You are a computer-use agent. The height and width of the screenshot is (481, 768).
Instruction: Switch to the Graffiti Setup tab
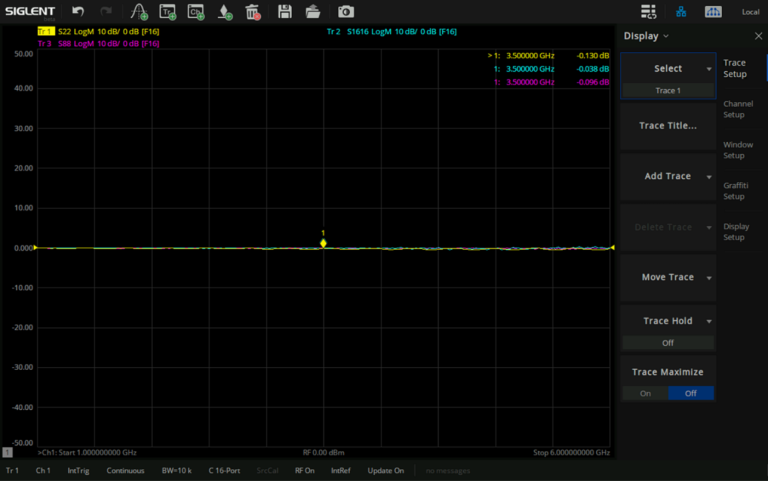(736, 190)
